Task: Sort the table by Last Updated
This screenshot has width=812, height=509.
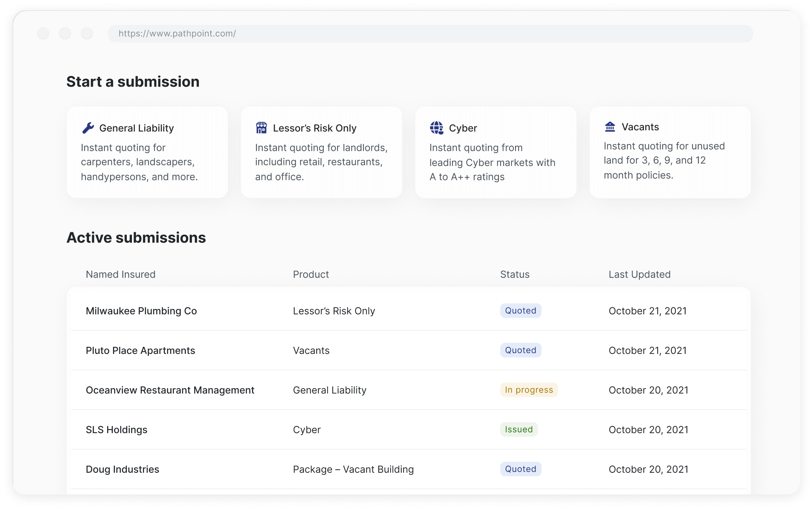Action: pyautogui.click(x=640, y=274)
